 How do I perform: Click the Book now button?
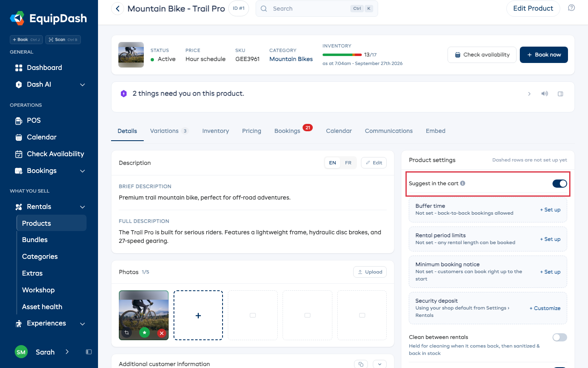tap(543, 55)
